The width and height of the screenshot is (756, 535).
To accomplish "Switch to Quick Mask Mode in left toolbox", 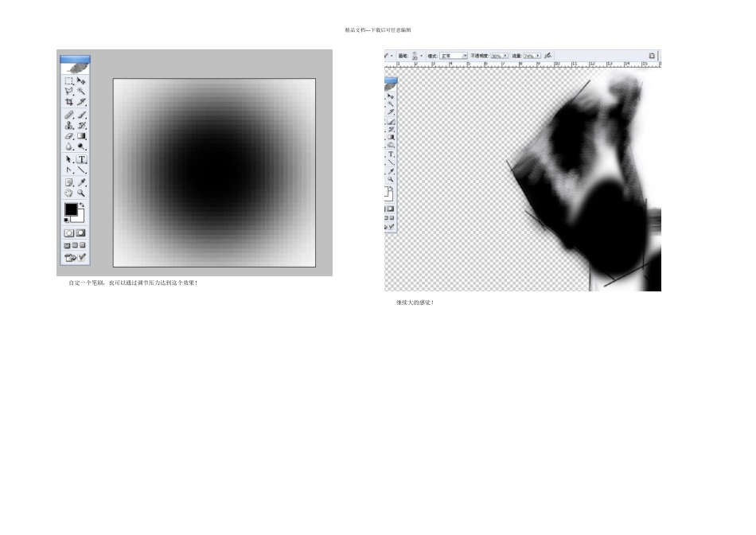I will (x=81, y=233).
